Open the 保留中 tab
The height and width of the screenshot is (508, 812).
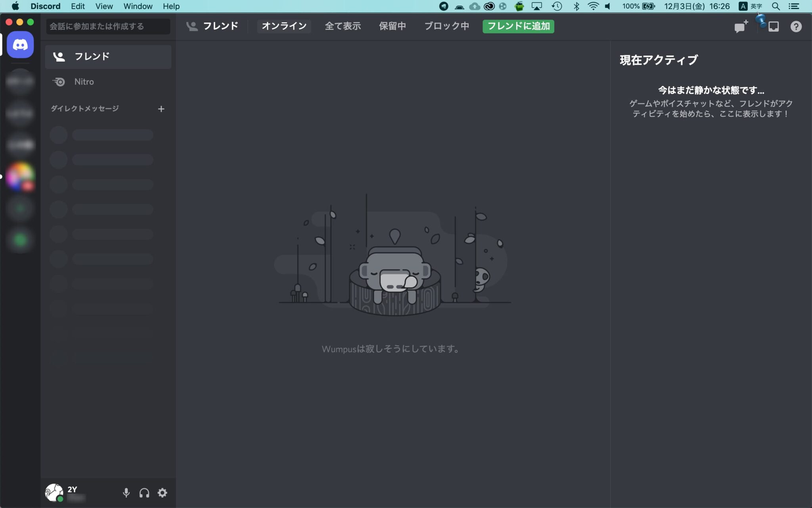pos(393,26)
